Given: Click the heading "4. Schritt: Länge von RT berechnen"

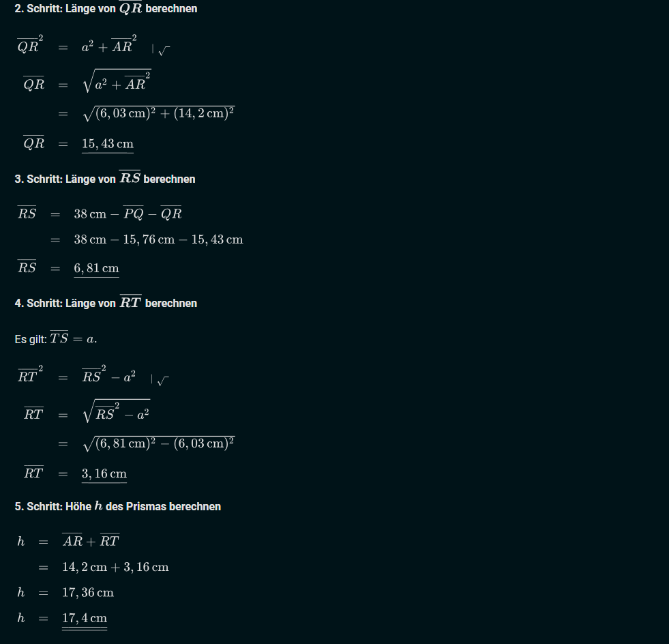Looking at the screenshot, I should (106, 303).
